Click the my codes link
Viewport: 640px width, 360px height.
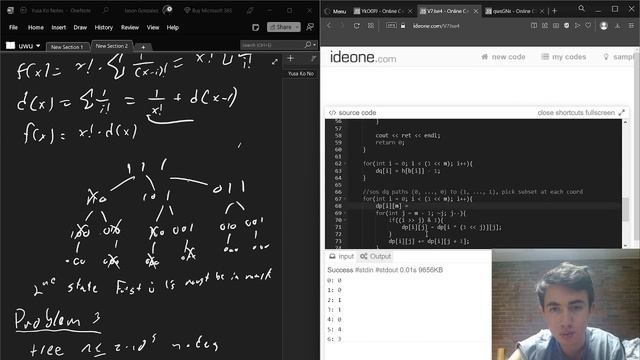(x=564, y=57)
